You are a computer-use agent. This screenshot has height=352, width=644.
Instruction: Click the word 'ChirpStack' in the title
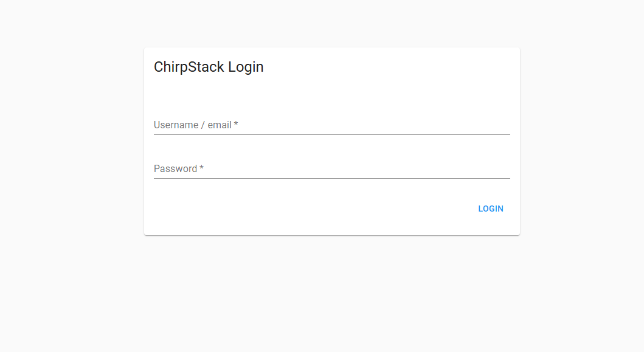click(189, 67)
